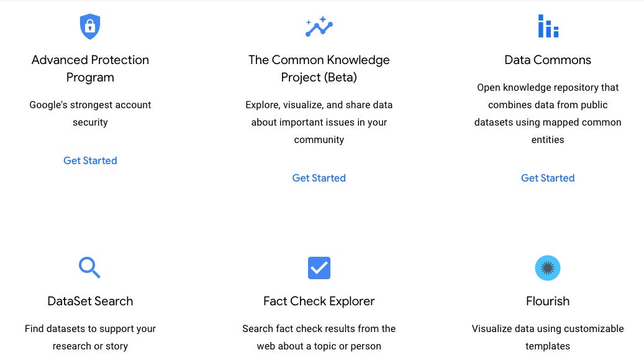Viewport: 644px width, 360px height.
Task: Click the DataSet Search magnifying glass icon
Action: (89, 267)
